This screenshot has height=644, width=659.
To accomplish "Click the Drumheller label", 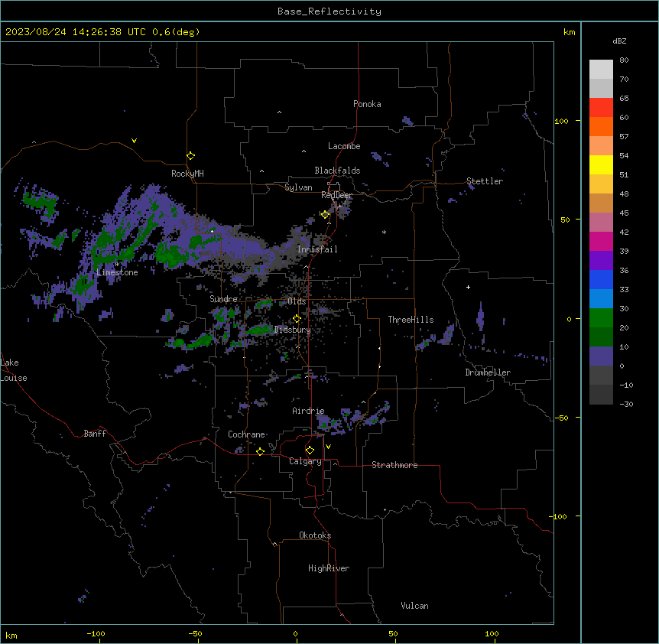I will click(488, 372).
